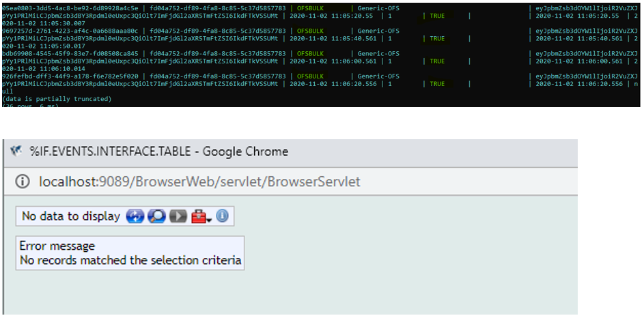This screenshot has width=644, height=318.
Task: Click OFSBULK in the first terminal row
Action: coord(311,8)
